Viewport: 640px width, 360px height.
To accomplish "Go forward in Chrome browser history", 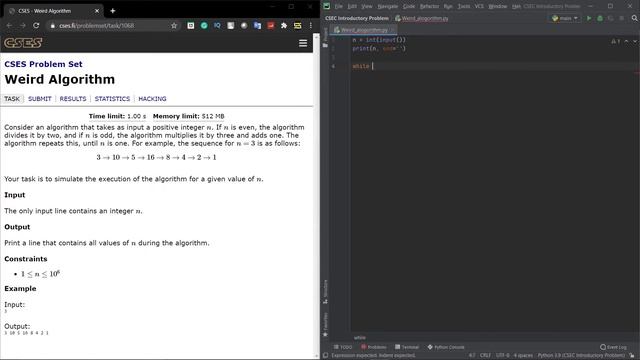I will [22, 25].
